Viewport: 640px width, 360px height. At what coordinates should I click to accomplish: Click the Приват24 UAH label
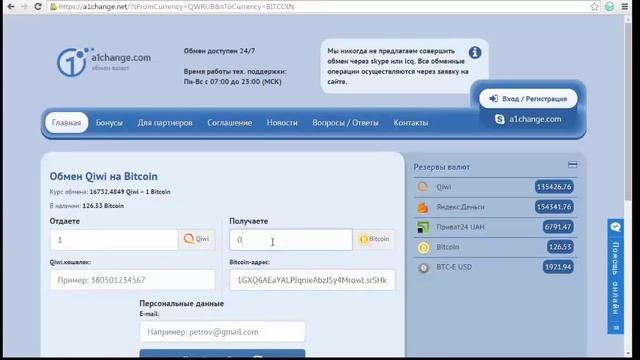tap(460, 227)
